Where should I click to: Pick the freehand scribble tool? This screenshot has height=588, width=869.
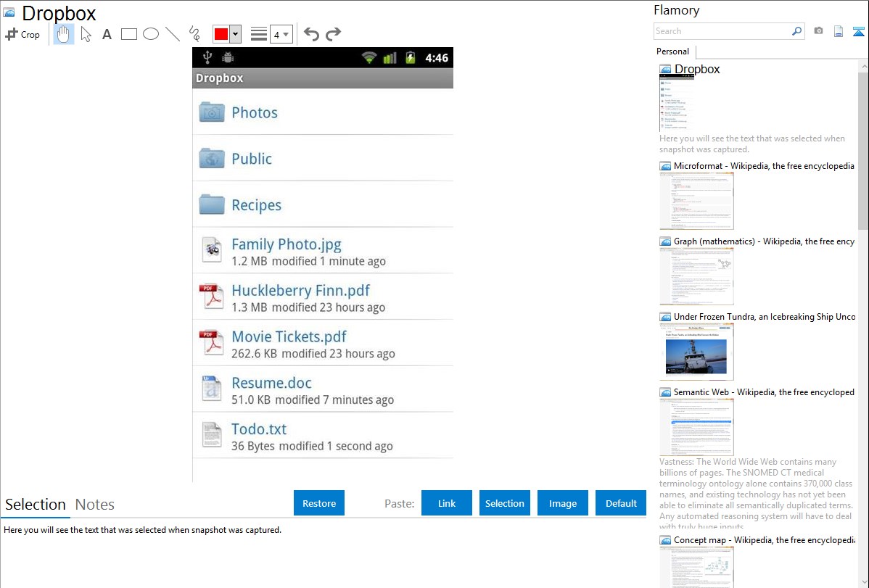pyautogui.click(x=194, y=34)
